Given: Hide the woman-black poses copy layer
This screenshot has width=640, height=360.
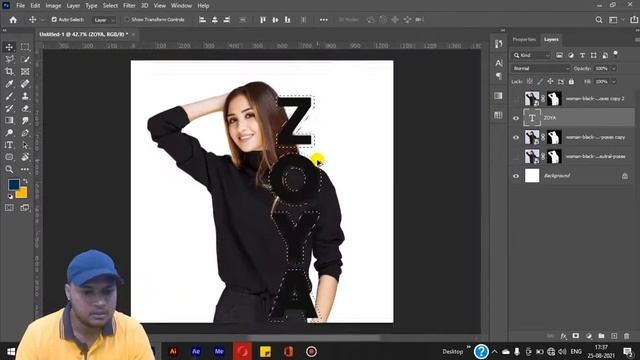Looking at the screenshot, I should 516,138.
